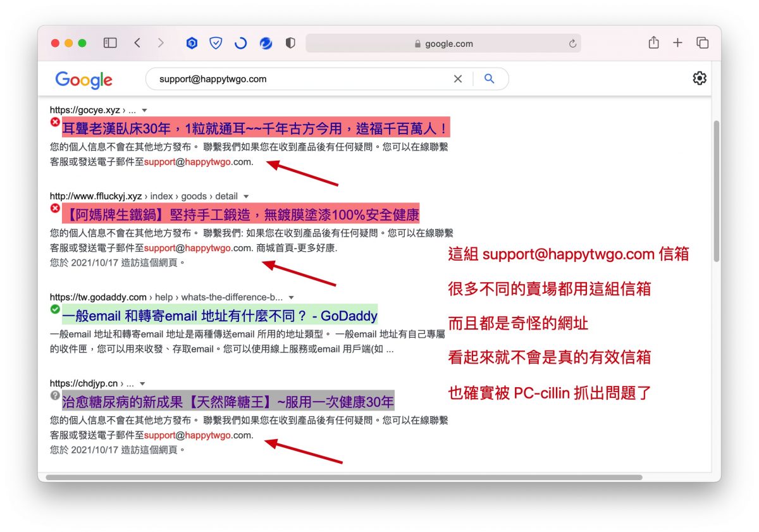Expand the dropdown arrow after ffluckyj.xyz detail
The height and width of the screenshot is (532, 759).
click(246, 197)
